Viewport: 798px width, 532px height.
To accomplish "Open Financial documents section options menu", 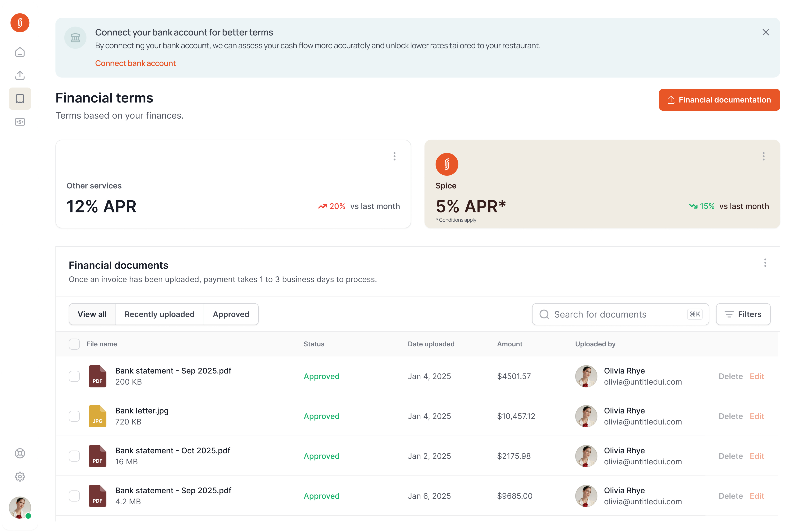I will point(765,263).
